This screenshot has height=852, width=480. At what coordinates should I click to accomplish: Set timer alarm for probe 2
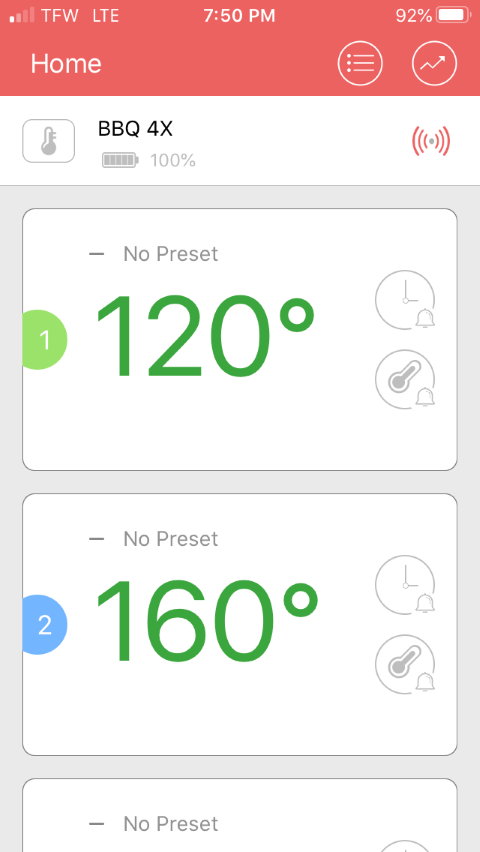(406, 585)
